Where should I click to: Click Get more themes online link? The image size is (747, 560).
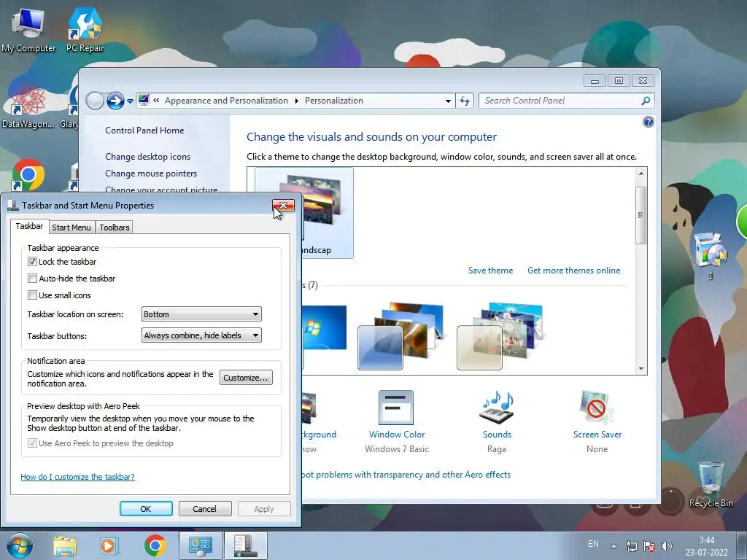tap(573, 271)
